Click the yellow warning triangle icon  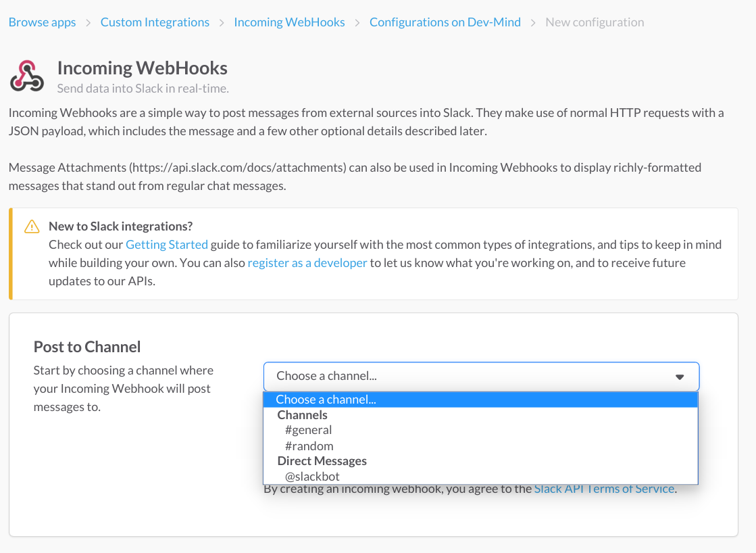point(32,226)
